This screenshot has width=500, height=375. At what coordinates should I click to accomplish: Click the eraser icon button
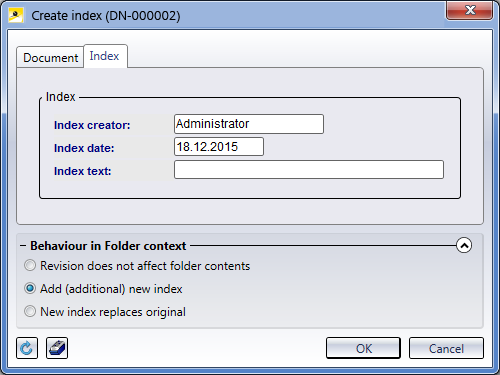57,348
